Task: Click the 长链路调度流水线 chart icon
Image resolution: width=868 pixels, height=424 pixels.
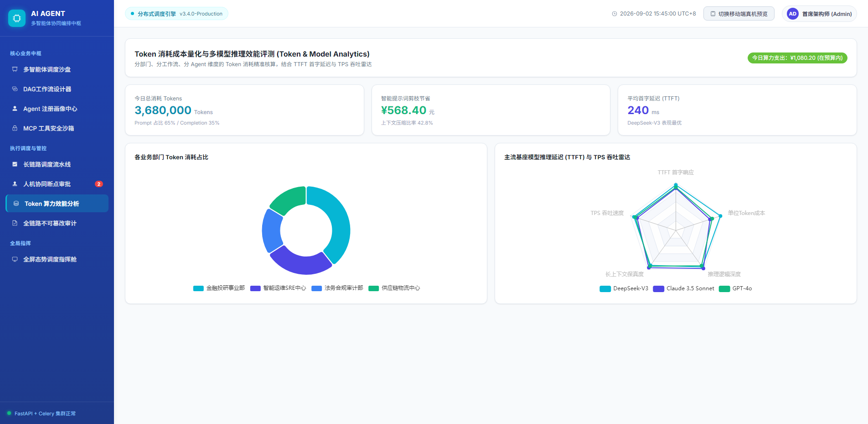Action: pos(15,164)
